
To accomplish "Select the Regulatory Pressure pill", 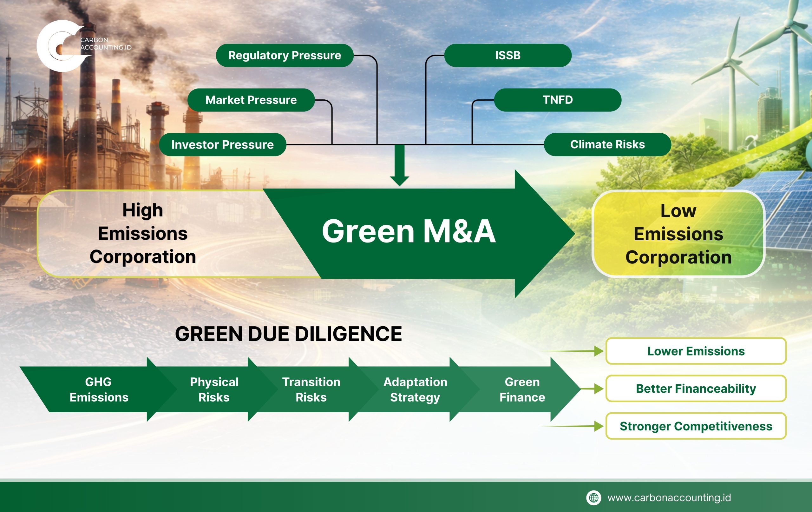I will pos(285,55).
